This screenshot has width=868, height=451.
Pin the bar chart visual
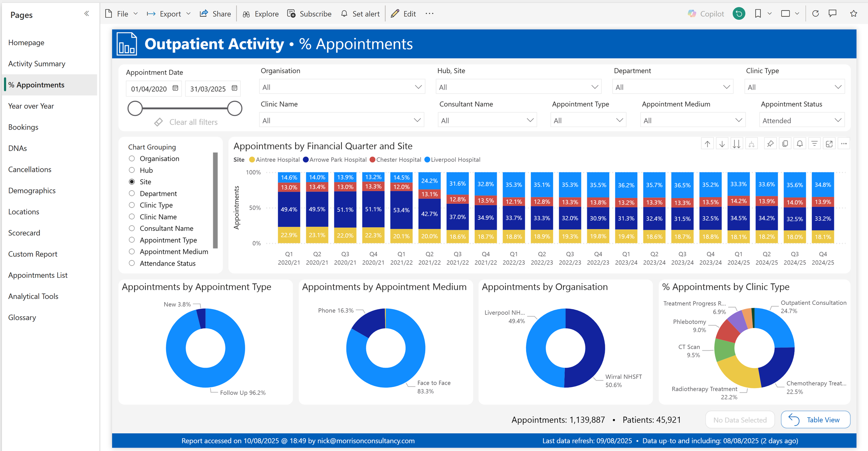click(x=770, y=144)
